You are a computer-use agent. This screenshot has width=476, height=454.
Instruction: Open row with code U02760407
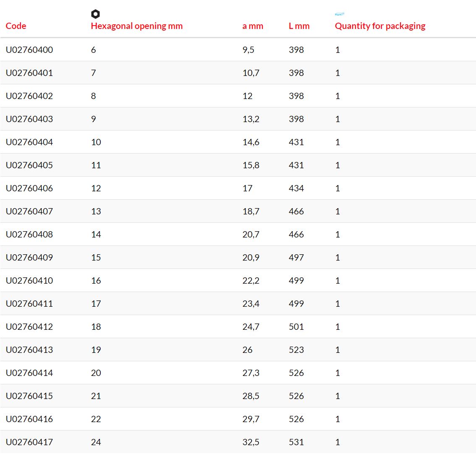pyautogui.click(x=238, y=211)
